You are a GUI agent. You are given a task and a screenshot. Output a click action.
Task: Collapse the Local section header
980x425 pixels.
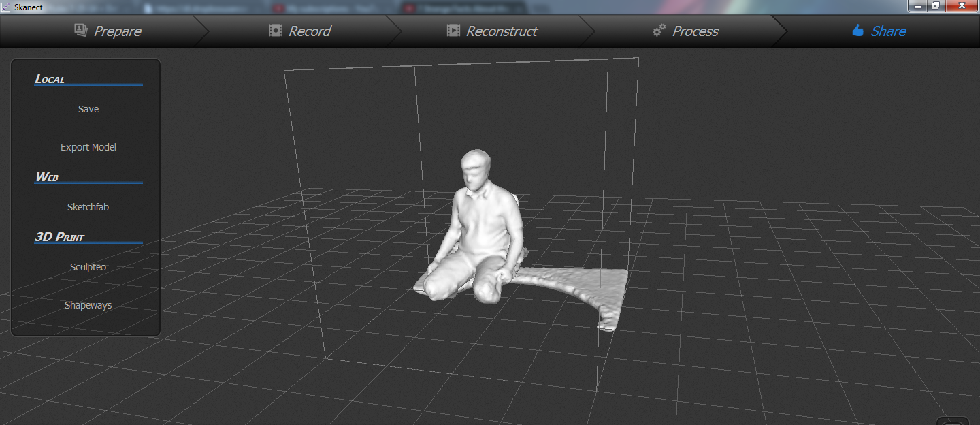pos(51,78)
